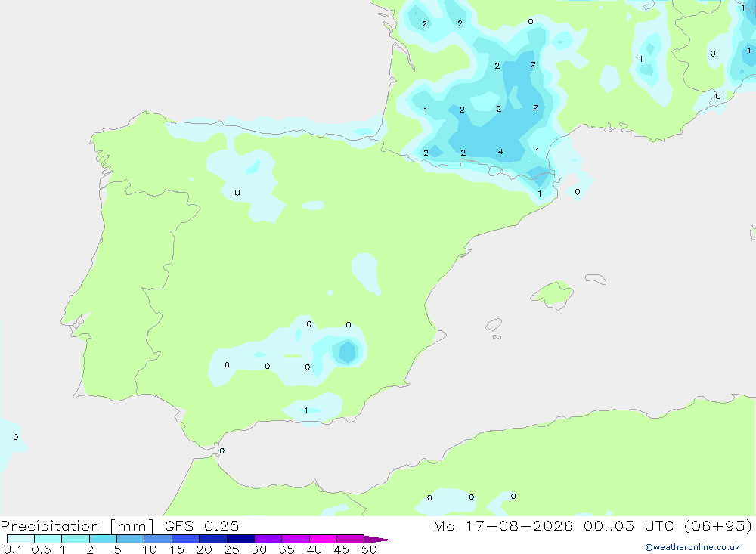Click the '0.1' legend scale label
This screenshot has width=756, height=554.
pos(13,549)
